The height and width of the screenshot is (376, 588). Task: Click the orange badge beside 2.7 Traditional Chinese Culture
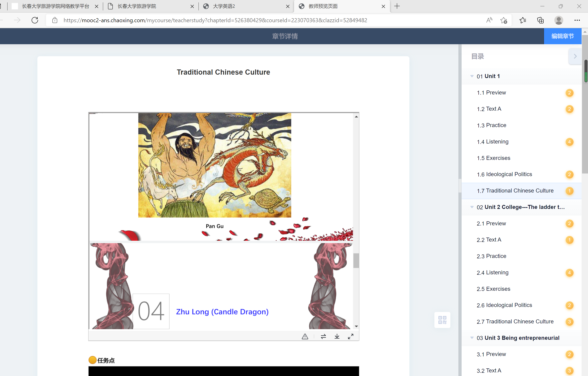(569, 322)
